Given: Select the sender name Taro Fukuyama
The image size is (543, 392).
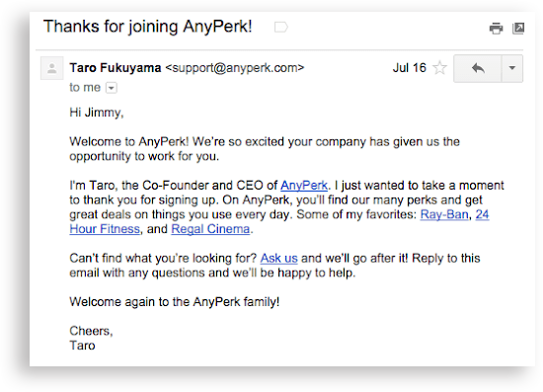Looking at the screenshot, I should point(116,68).
